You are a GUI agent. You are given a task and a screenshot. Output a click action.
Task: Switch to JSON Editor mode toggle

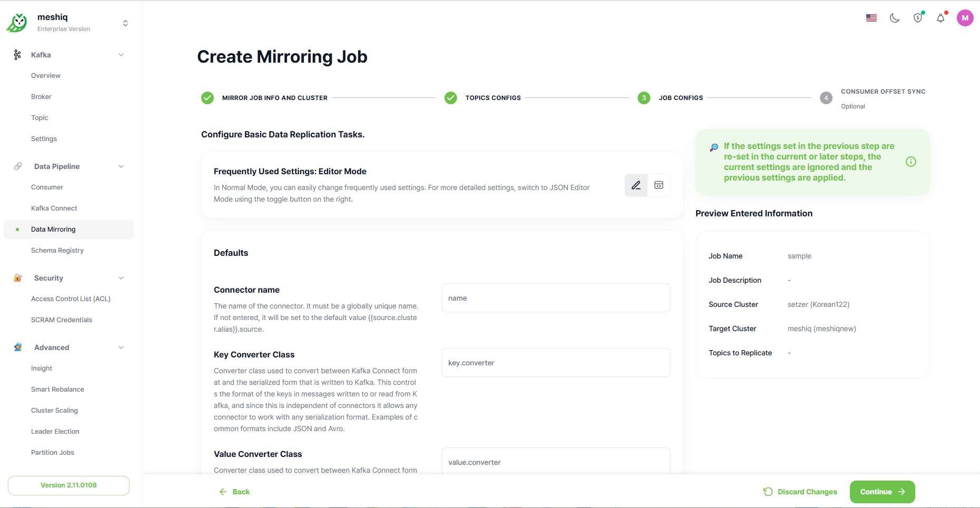coord(658,185)
